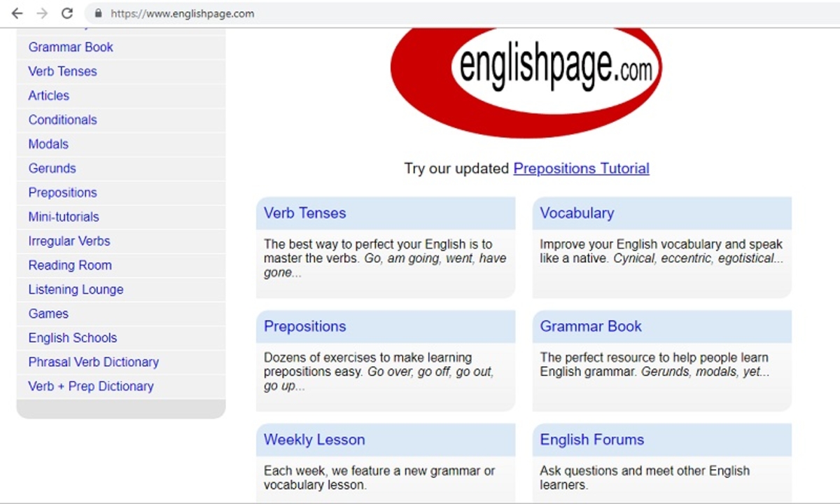Screen dimensions: 840x504
Task: Open the Verb + Prep Dictionary link
Action: pos(91,386)
